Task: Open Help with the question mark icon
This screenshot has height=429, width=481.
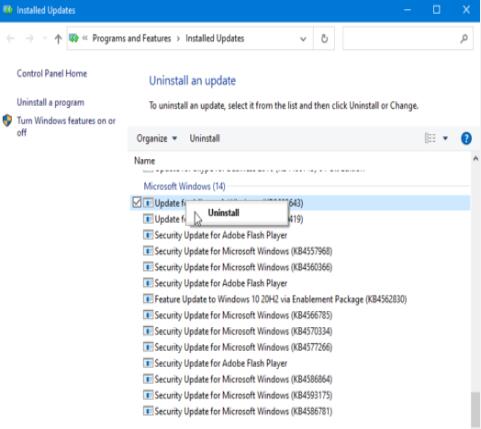Action: pyautogui.click(x=466, y=138)
